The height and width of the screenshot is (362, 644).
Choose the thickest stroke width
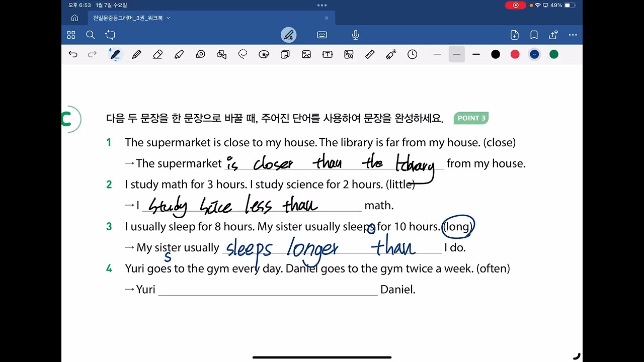[x=476, y=54]
